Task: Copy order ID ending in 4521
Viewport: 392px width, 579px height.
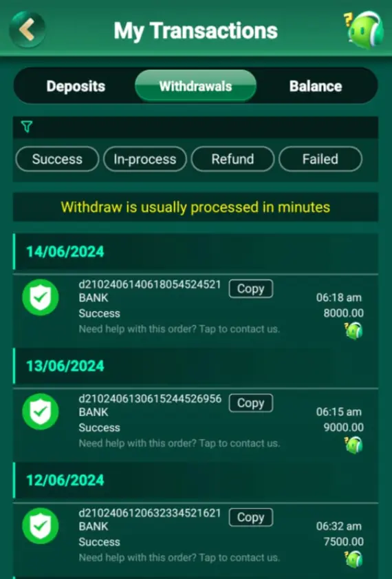Action: (x=251, y=288)
